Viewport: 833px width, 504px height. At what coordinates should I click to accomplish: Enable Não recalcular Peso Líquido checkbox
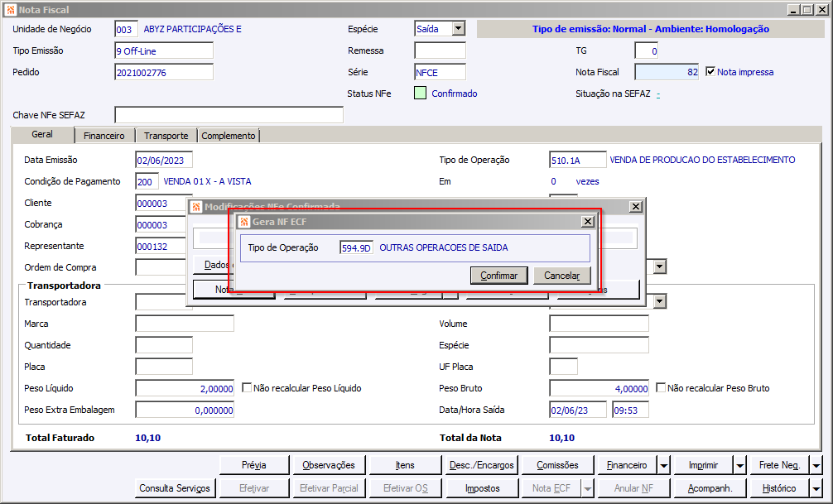247,388
